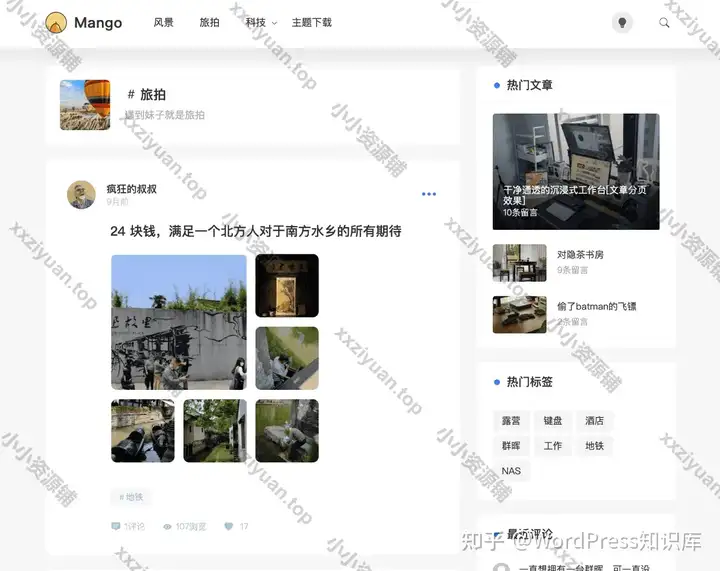720x571 pixels.
Task: Select the 键盘 tag
Action: coord(553,420)
